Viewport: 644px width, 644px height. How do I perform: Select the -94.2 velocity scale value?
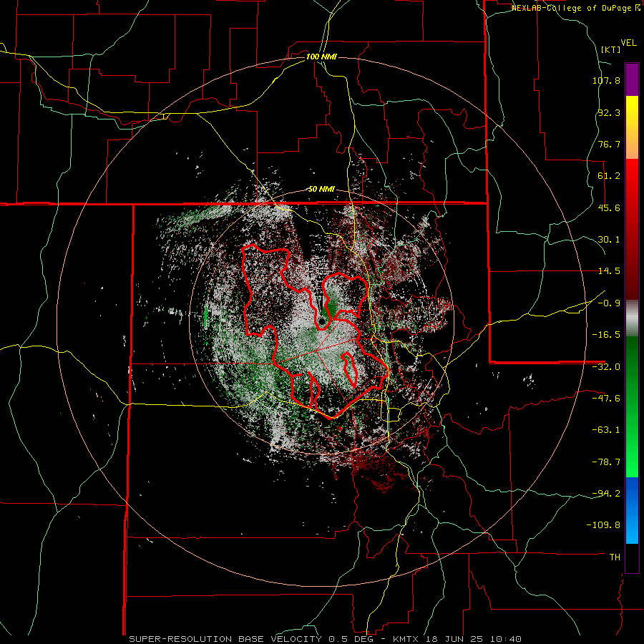coord(606,494)
